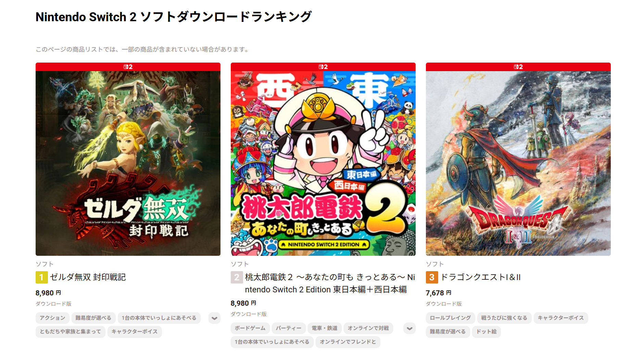Click the rank 2 silver badge
The image size is (644, 357).
tap(237, 277)
